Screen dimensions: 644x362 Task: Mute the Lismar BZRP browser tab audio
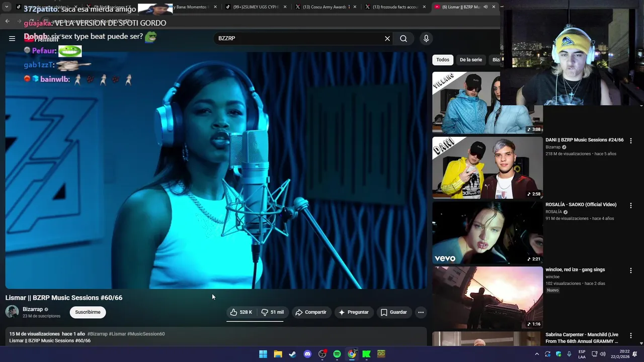(486, 7)
